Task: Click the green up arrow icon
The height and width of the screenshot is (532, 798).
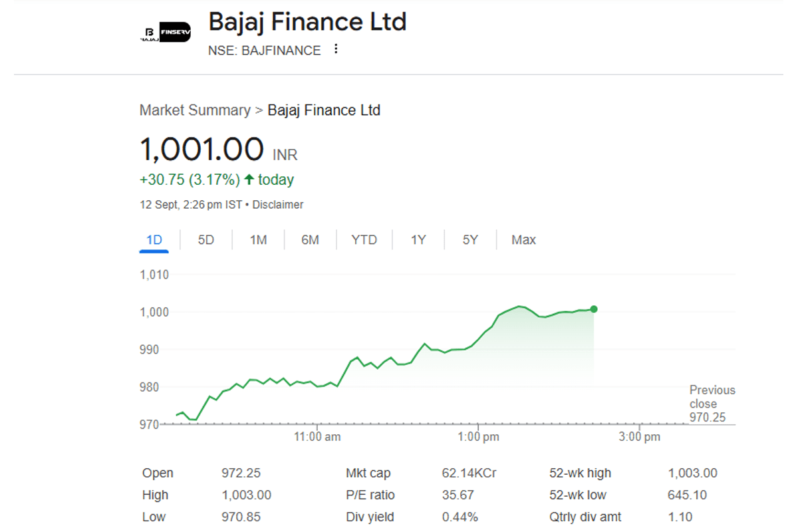Action: (x=249, y=180)
